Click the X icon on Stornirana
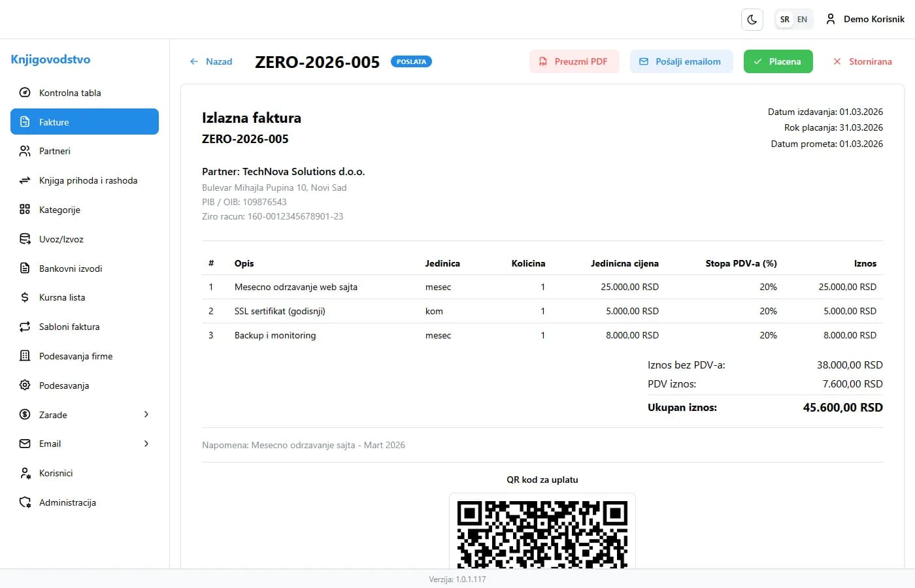Screen dimensions: 915x588 pyautogui.click(x=837, y=61)
